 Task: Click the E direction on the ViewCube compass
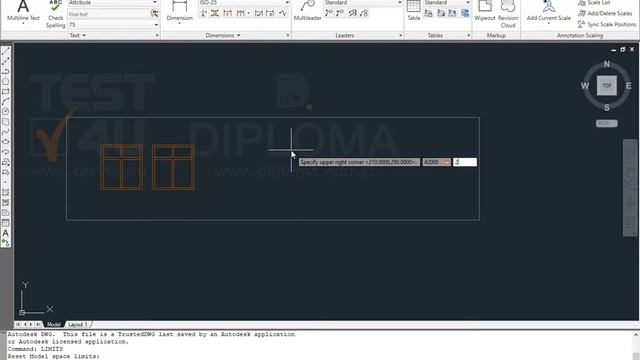click(x=628, y=86)
